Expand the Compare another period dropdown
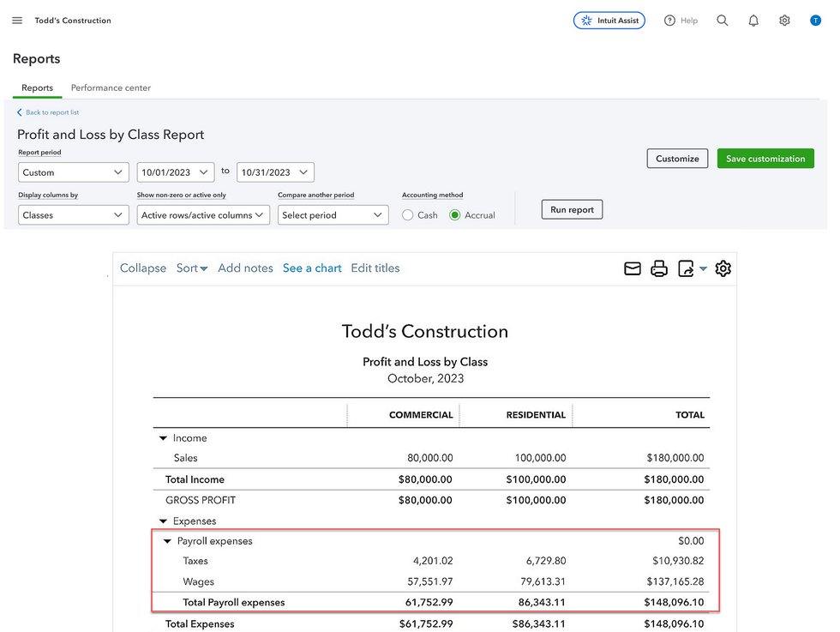Image resolution: width=840 pixels, height=632 pixels. pos(333,215)
